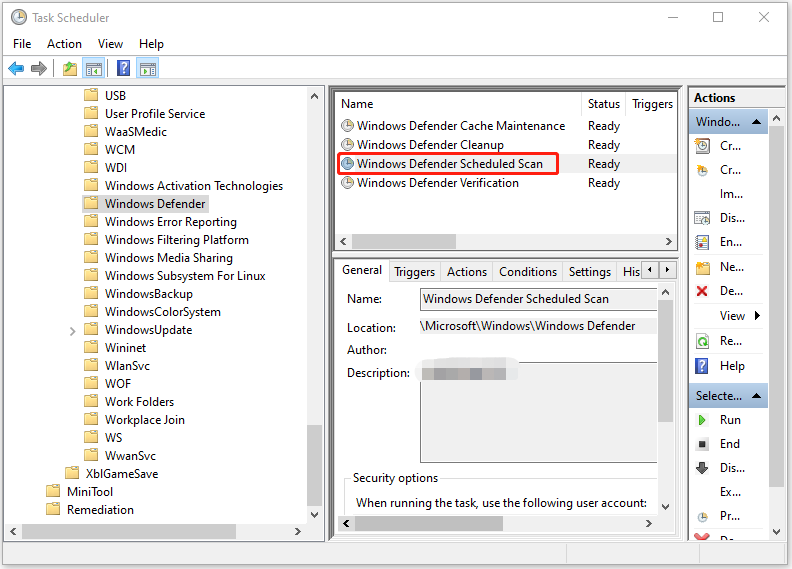
Task: Select the General tab
Action: [362, 271]
